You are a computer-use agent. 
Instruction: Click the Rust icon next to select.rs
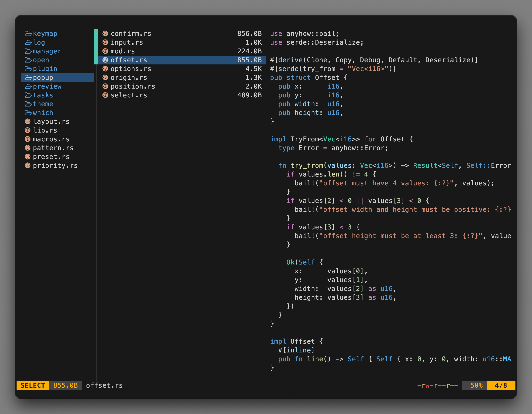point(105,95)
